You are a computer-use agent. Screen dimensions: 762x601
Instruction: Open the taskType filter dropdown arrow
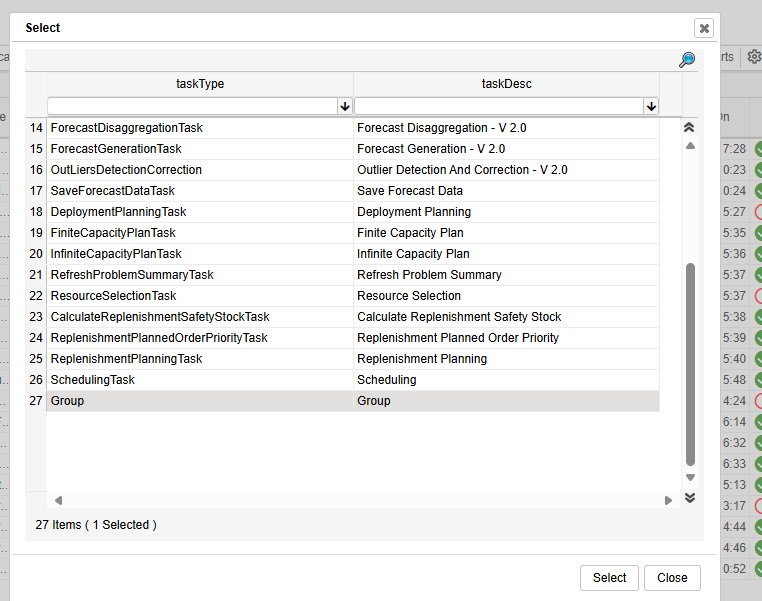[x=344, y=106]
